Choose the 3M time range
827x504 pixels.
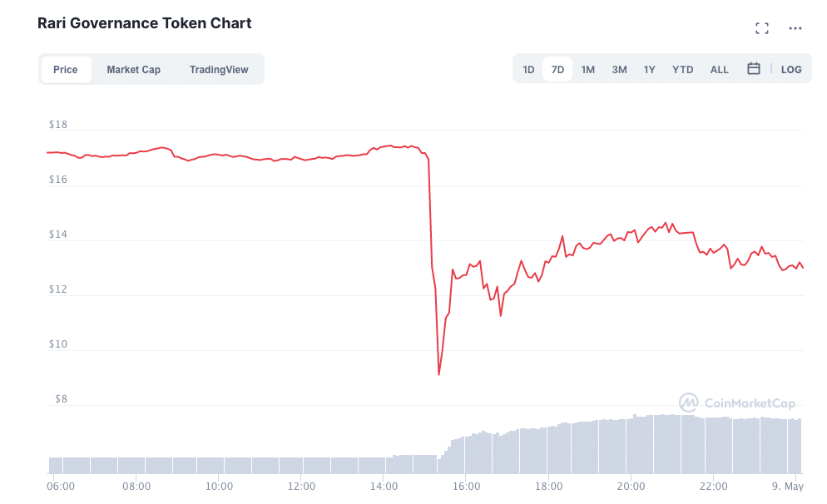(619, 70)
